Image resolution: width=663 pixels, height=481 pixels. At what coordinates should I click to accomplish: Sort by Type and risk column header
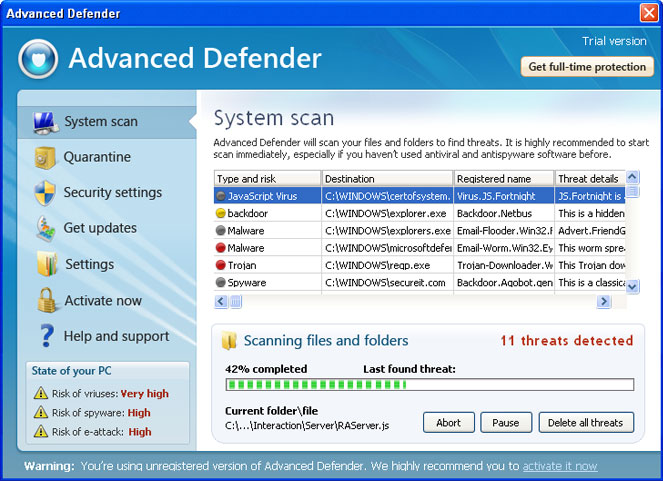[x=267, y=179]
